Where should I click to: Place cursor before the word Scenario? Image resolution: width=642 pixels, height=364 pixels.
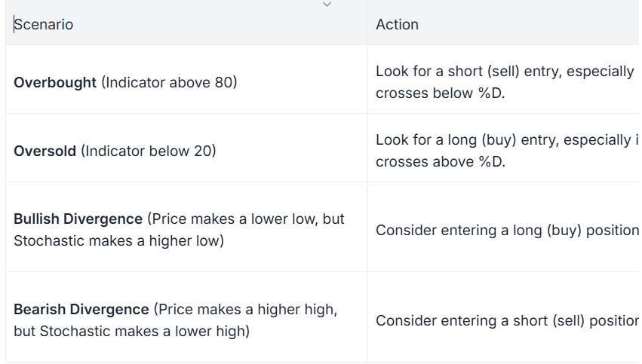pos(14,24)
